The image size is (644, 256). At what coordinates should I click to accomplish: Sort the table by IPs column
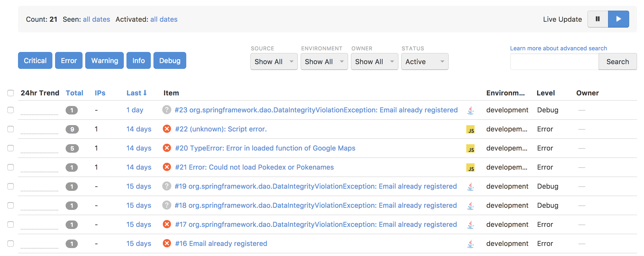(x=100, y=93)
